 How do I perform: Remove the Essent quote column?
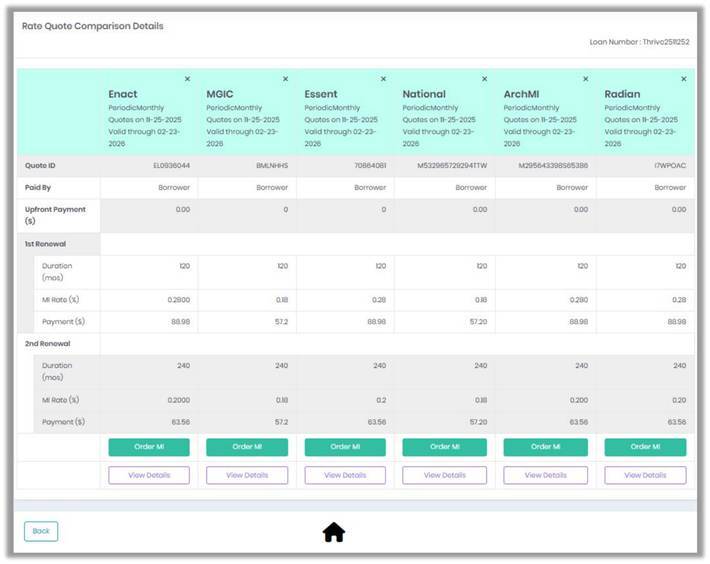click(383, 79)
